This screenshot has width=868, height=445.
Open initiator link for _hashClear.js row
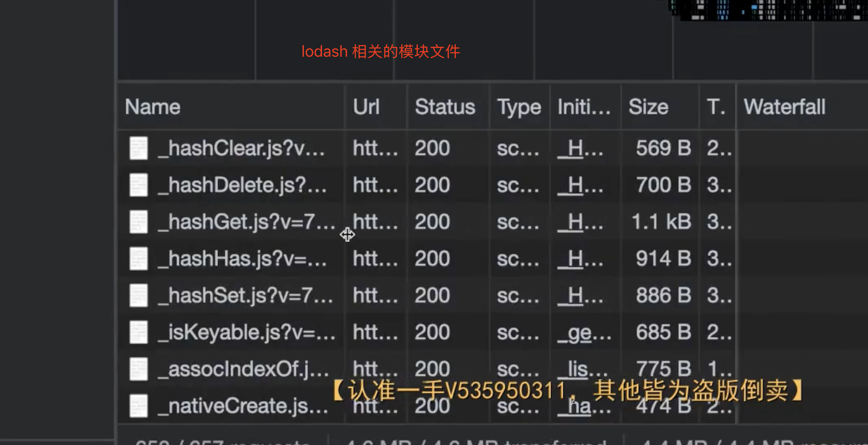coord(580,149)
